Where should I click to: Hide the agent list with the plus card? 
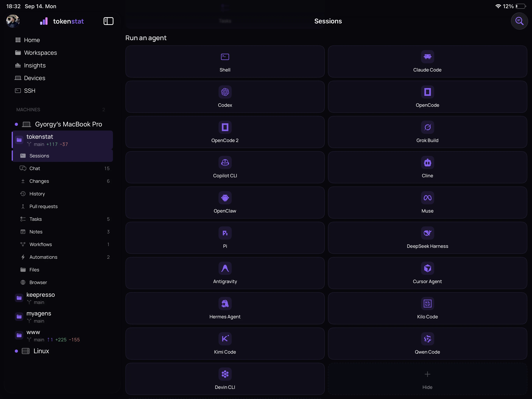click(x=427, y=379)
